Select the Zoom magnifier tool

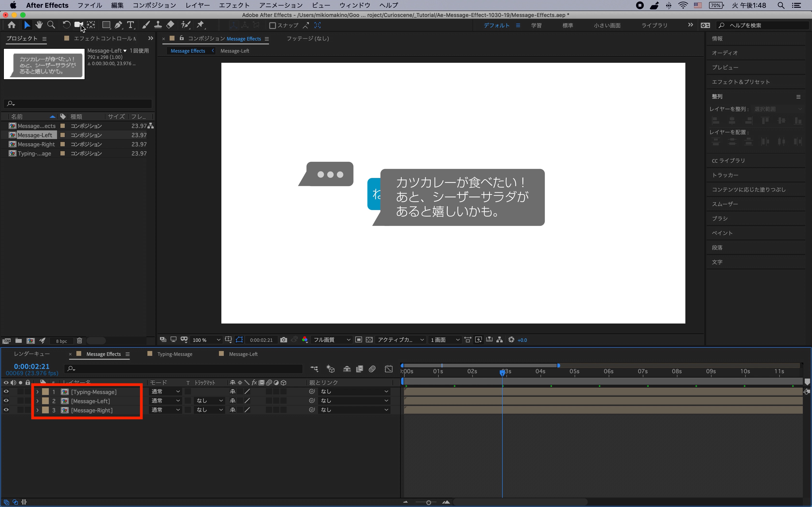[51, 25]
